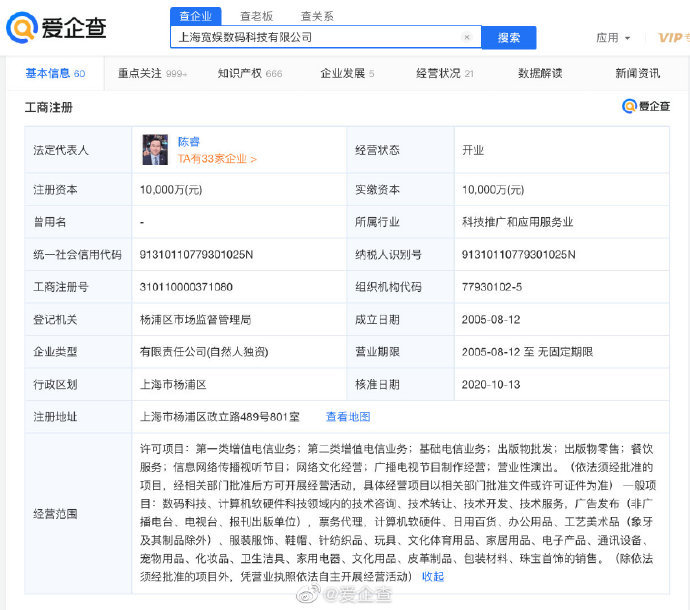Clear the search box with the X icon
690x610 pixels.
point(466,37)
